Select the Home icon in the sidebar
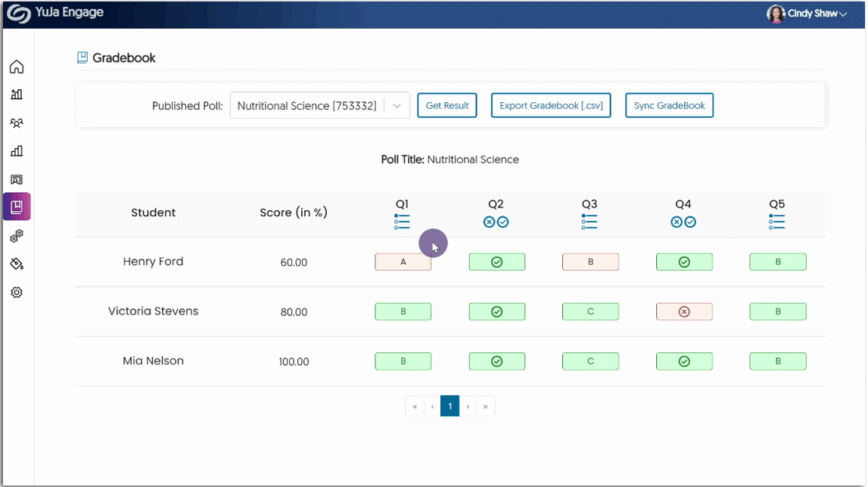 [17, 67]
